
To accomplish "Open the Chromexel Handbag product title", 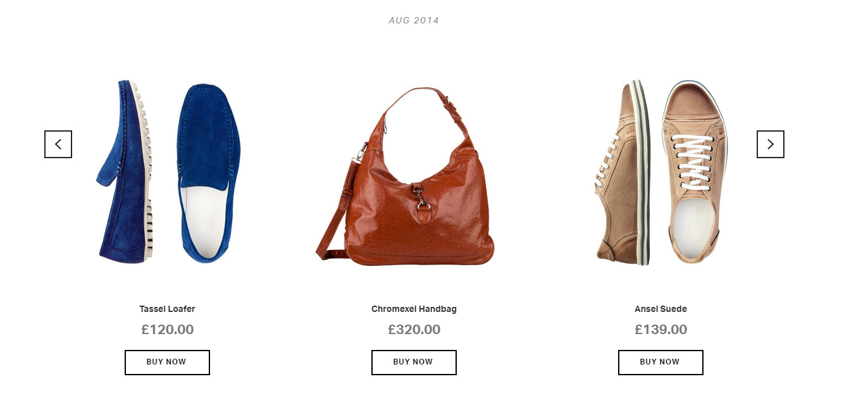I will click(x=414, y=309).
